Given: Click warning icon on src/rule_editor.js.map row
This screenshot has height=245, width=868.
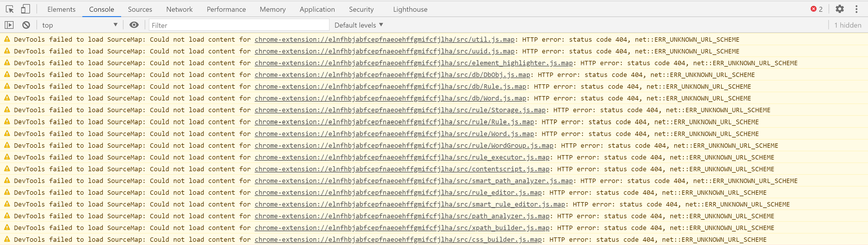Looking at the screenshot, I should point(7,192).
